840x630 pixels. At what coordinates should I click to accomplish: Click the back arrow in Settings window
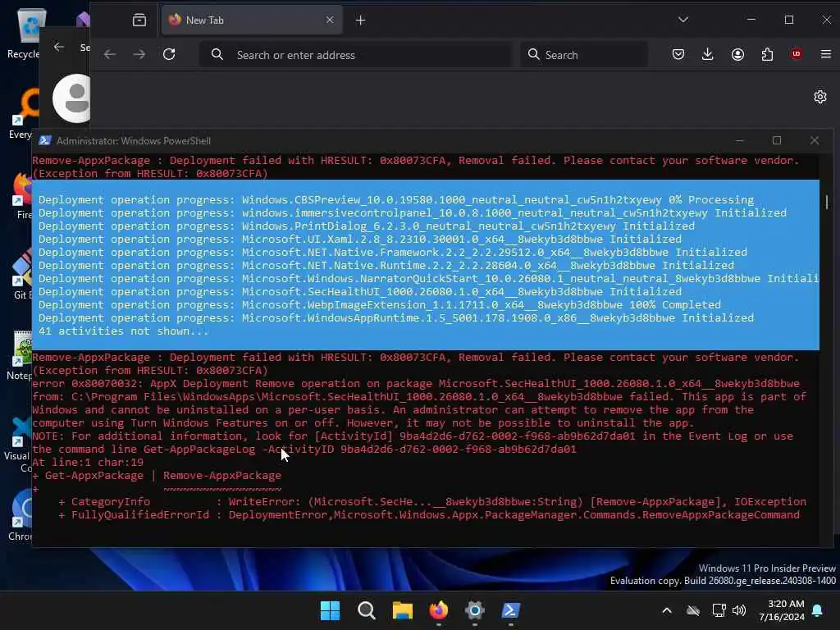(59, 47)
